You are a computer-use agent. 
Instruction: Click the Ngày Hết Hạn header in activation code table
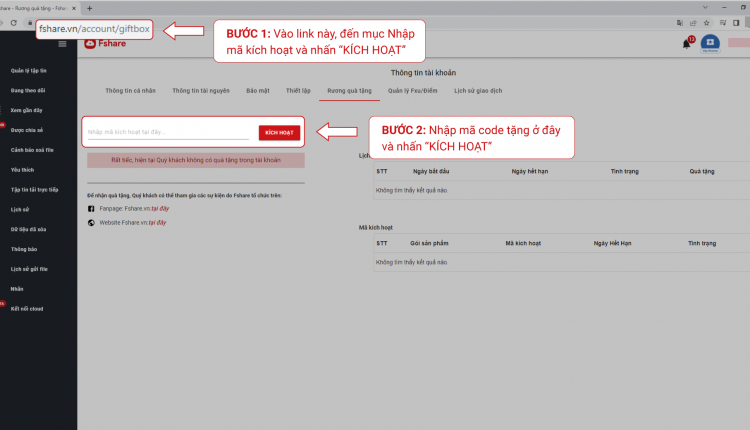612,243
